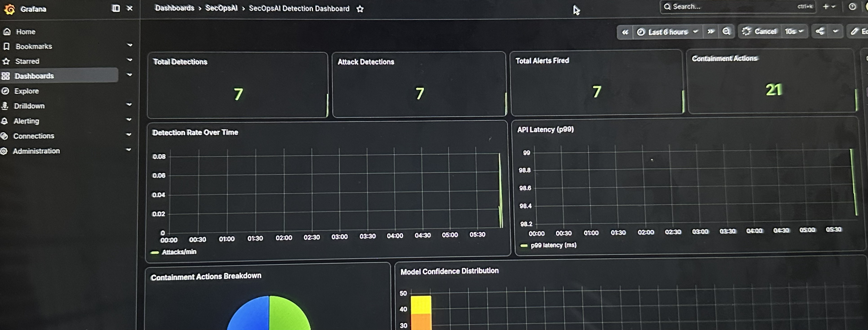Click Detection Rate Over Time panel title

[x=195, y=133]
